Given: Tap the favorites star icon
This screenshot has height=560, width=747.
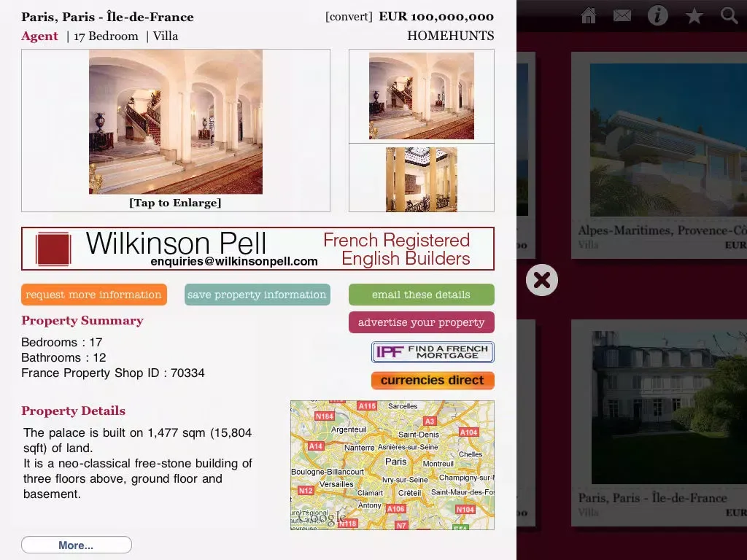Looking at the screenshot, I should pos(694,16).
